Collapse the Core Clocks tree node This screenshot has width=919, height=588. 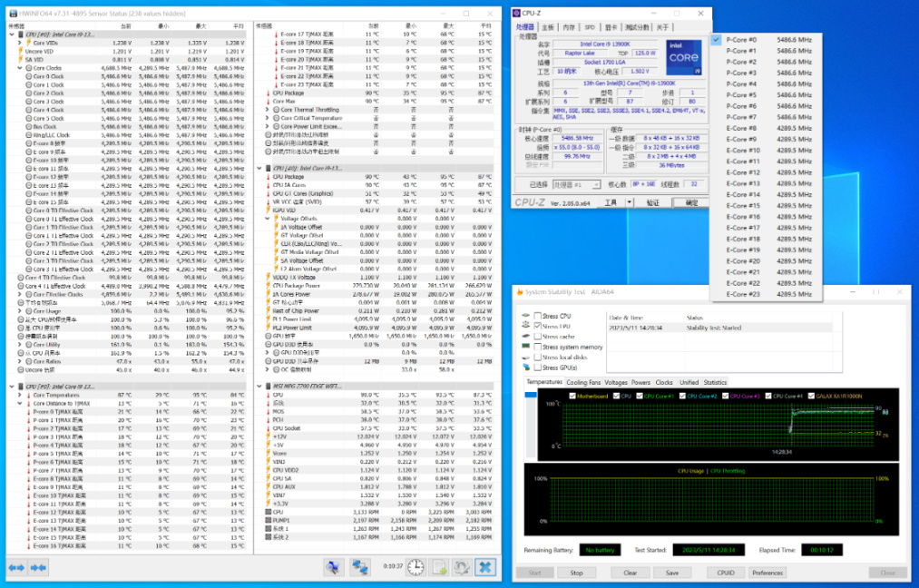(x=20, y=68)
